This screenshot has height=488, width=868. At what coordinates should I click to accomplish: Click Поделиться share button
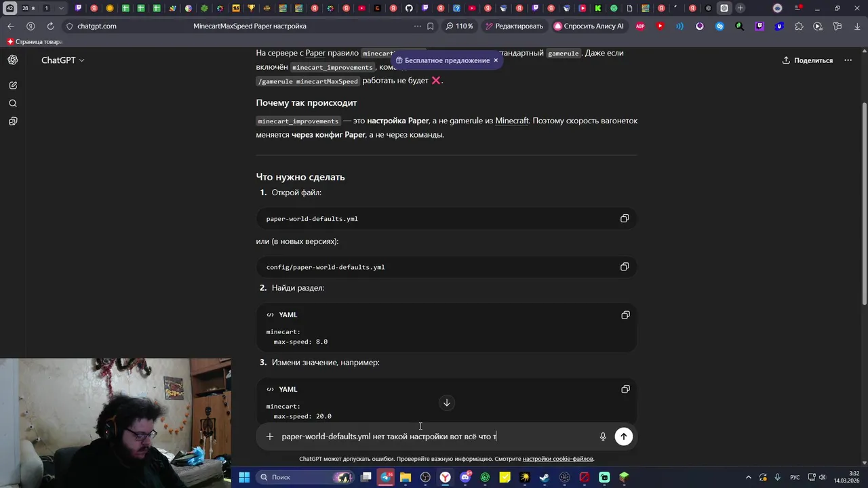[808, 60]
